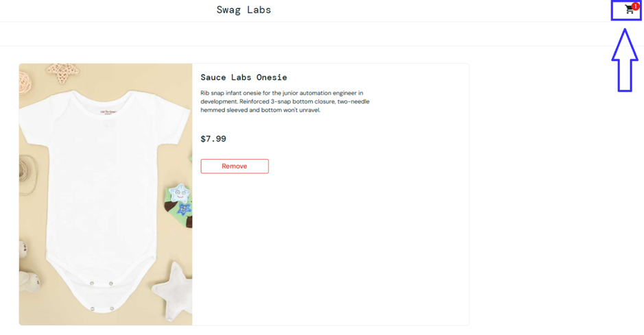644x335 pixels.
Task: Click the Swag Labs header title
Action: [x=243, y=10]
